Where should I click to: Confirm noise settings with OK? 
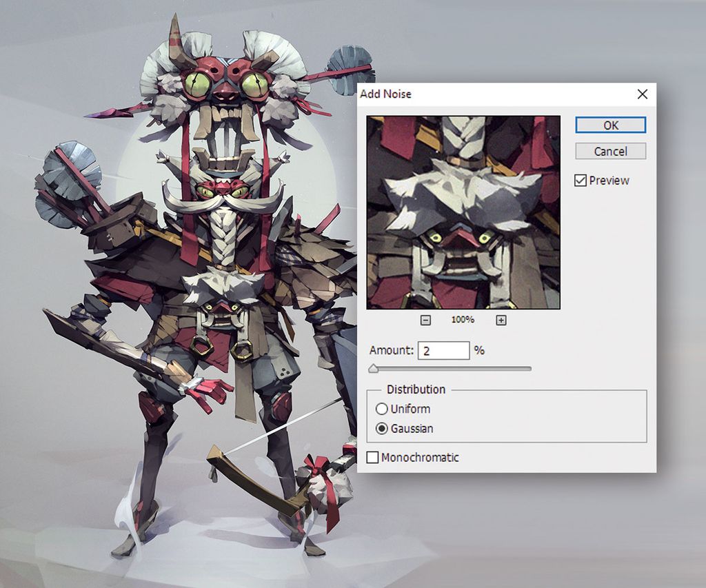coord(609,125)
